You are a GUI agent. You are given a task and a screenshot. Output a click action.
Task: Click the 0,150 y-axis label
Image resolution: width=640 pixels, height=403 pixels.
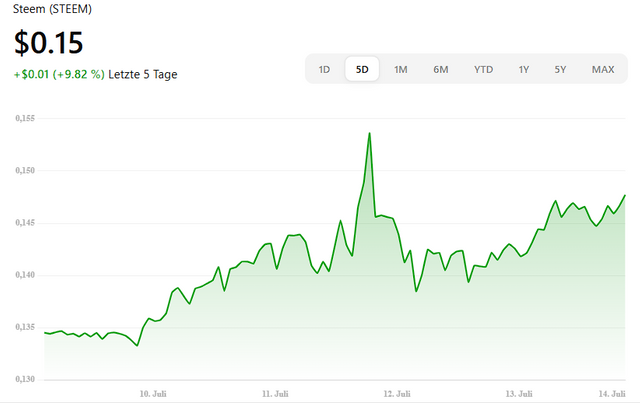coord(25,170)
